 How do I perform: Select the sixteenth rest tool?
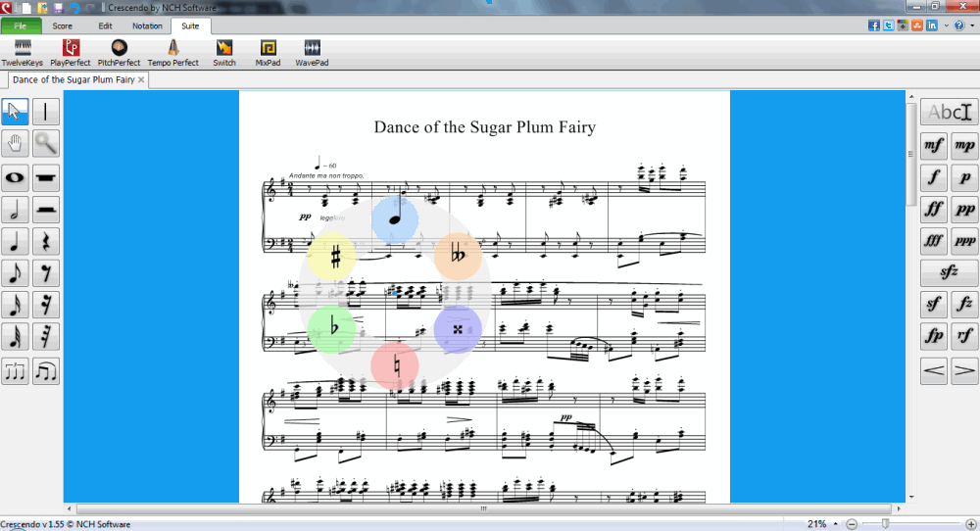pos(46,305)
